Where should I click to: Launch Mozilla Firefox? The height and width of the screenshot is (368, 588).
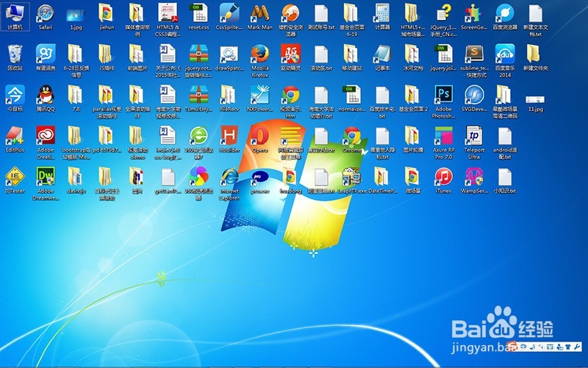click(260, 61)
